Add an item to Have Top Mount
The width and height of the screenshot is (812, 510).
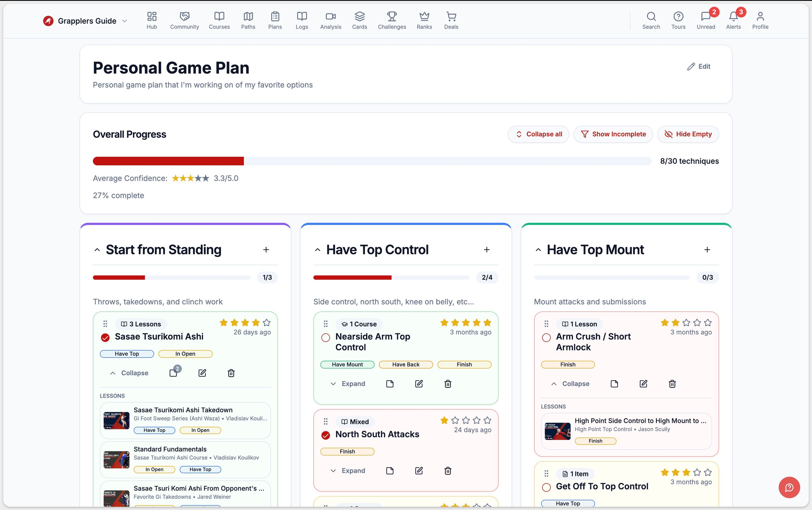(x=707, y=249)
